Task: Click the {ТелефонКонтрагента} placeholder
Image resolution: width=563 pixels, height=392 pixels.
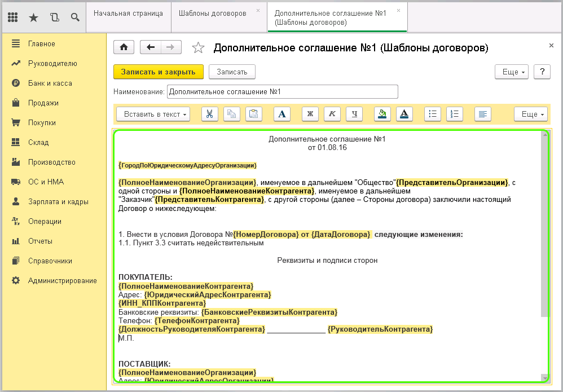Action: click(197, 320)
